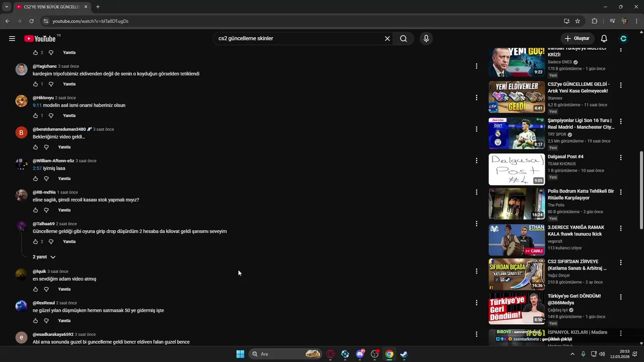Open the 'Dalgasal Post #4' video thumbnail

(x=517, y=169)
